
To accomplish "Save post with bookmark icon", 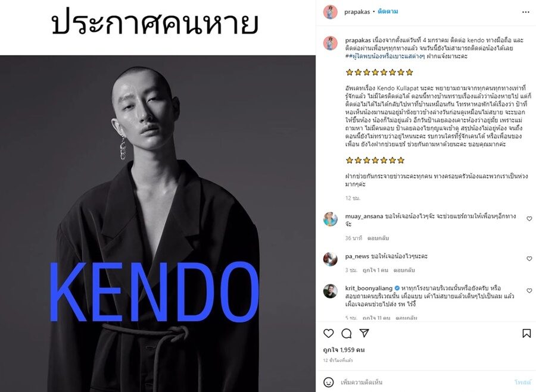I will pyautogui.click(x=526, y=333).
